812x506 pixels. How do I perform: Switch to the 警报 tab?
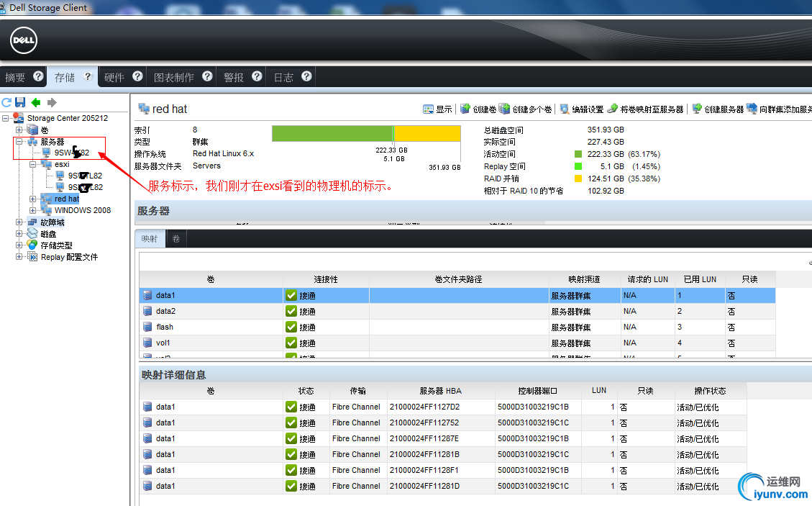234,77
